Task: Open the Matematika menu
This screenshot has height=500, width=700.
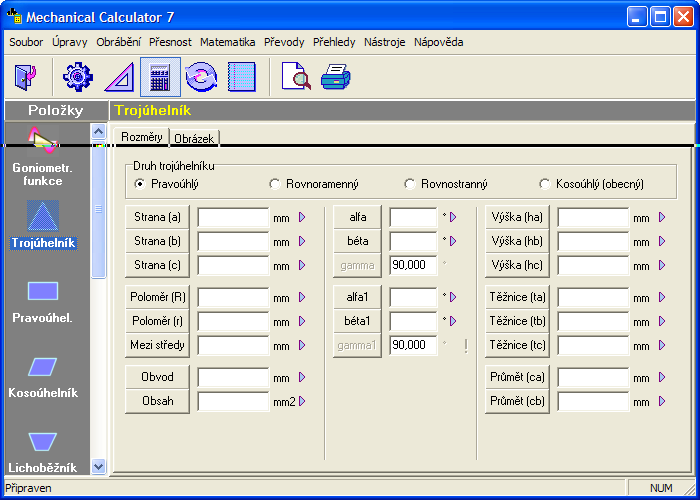Action: point(228,42)
